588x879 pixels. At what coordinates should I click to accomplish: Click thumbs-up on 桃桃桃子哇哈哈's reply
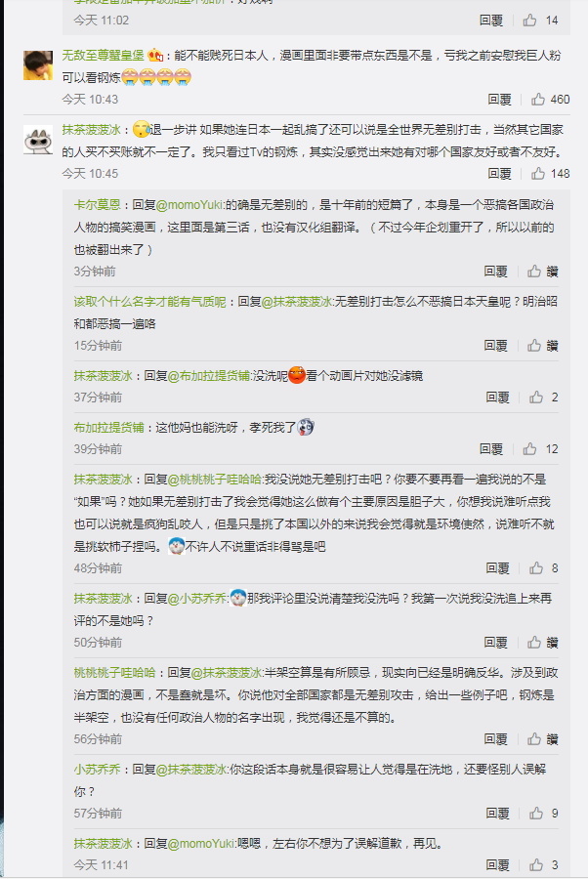[x=534, y=739]
